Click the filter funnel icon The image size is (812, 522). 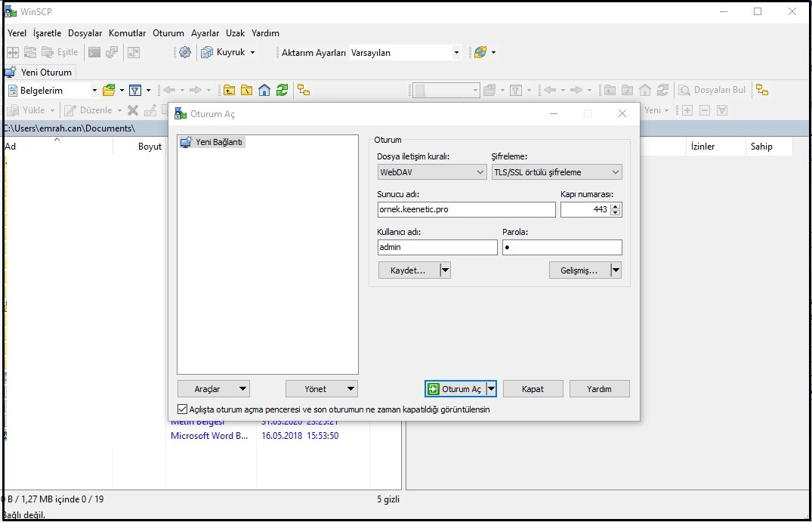(x=135, y=90)
